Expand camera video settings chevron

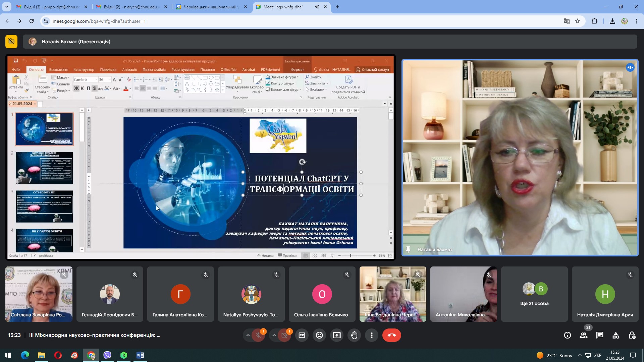click(x=274, y=335)
